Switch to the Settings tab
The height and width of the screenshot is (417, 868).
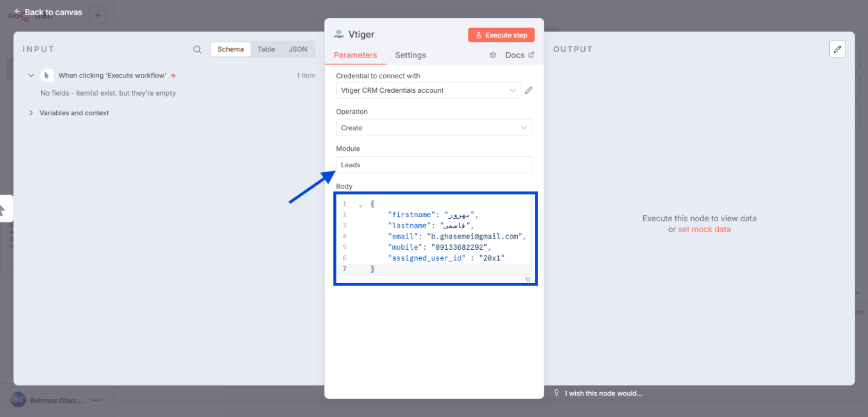[410, 55]
